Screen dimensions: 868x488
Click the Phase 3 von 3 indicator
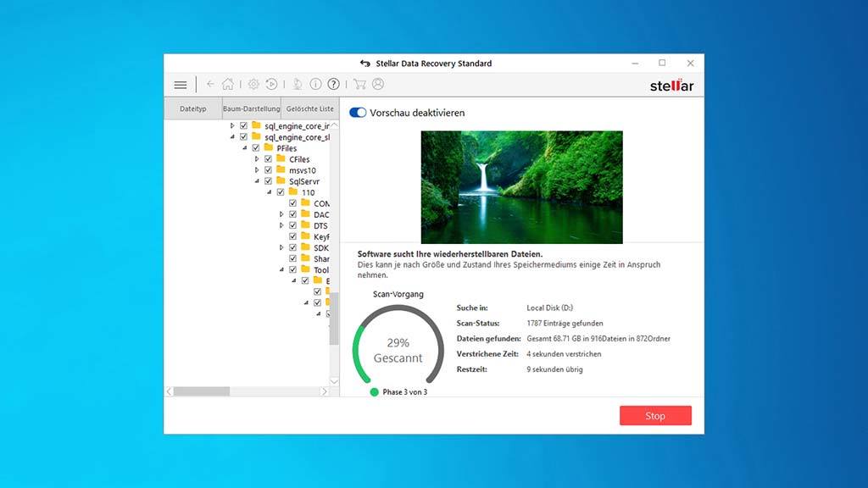click(398, 391)
